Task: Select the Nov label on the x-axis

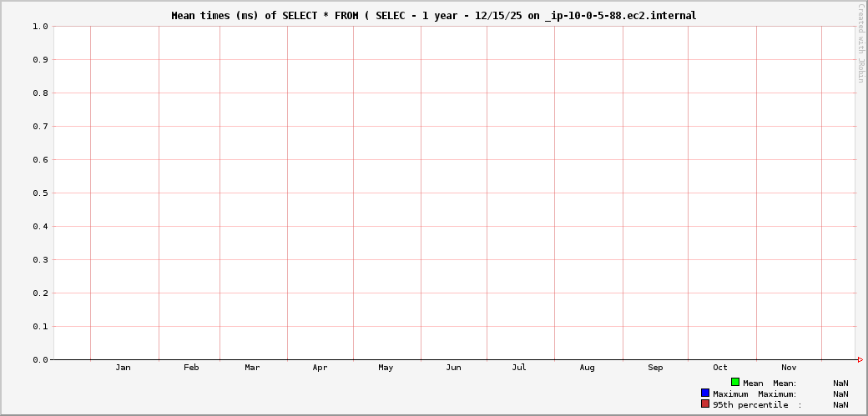Action: point(789,368)
